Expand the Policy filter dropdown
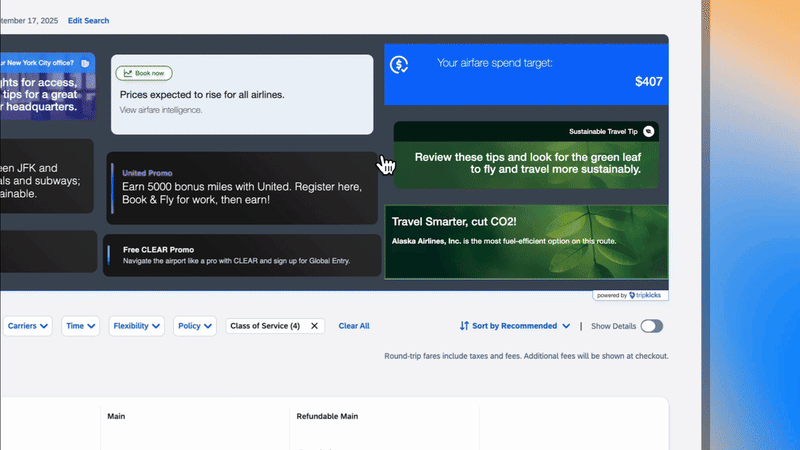 pyautogui.click(x=195, y=326)
